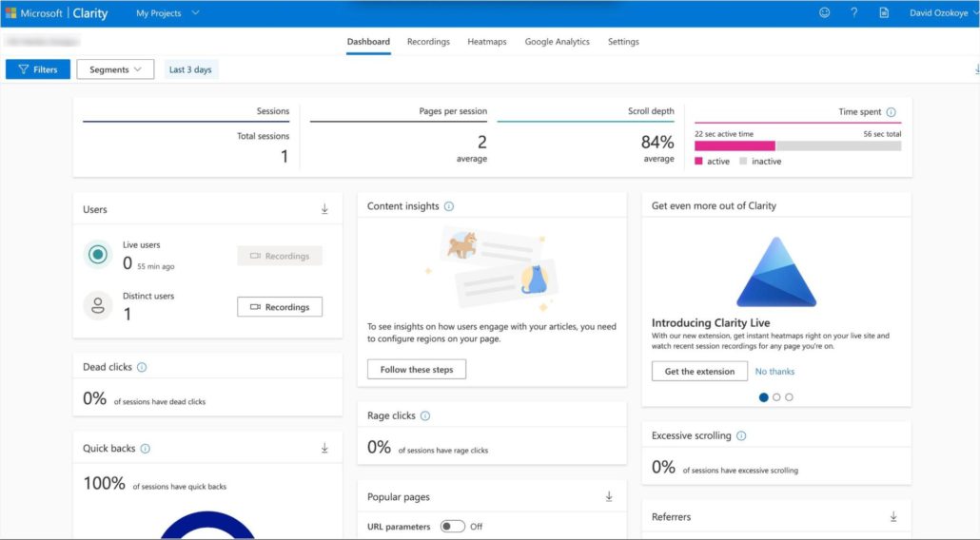The width and height of the screenshot is (980, 540).
Task: Click the Distinct users person icon
Action: (97, 306)
